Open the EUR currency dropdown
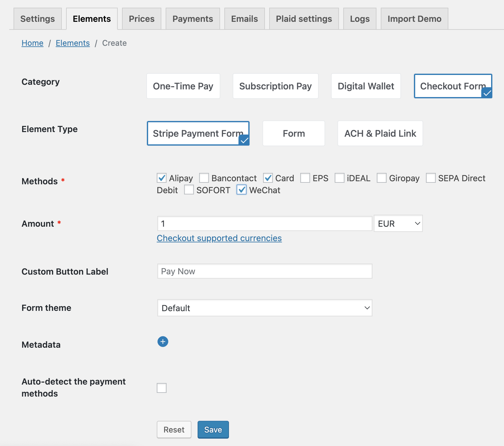This screenshot has height=446, width=504. [x=398, y=224]
